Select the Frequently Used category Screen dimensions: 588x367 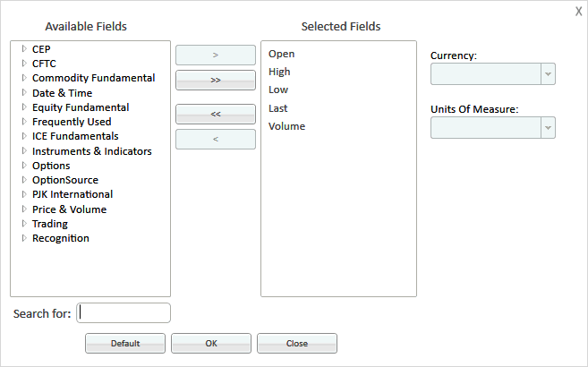(72, 122)
